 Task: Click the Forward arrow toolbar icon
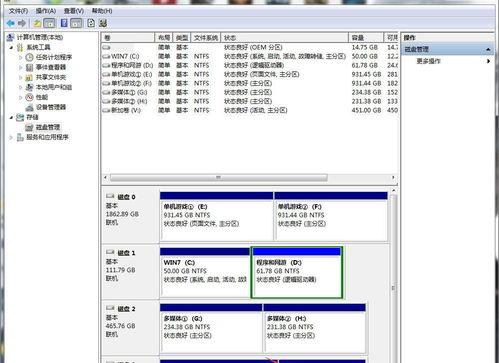pyautogui.click(x=22, y=23)
